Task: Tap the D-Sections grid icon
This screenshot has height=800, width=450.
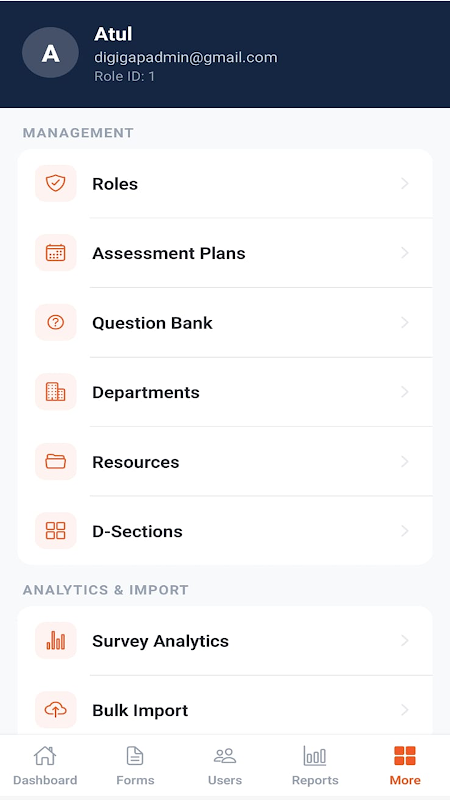Action: click(x=56, y=531)
